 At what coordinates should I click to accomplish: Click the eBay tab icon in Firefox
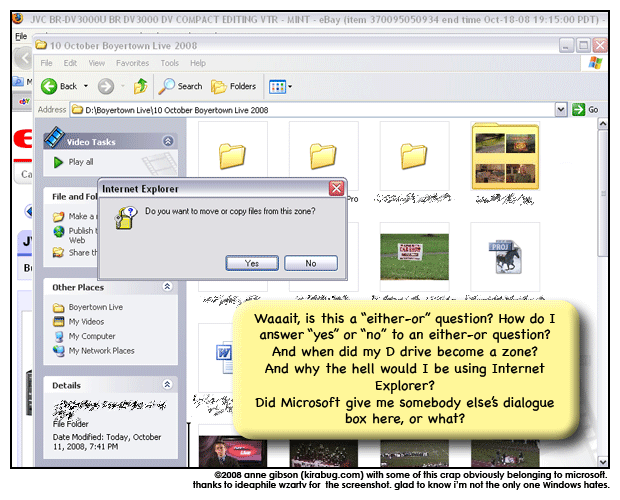pos(24,102)
